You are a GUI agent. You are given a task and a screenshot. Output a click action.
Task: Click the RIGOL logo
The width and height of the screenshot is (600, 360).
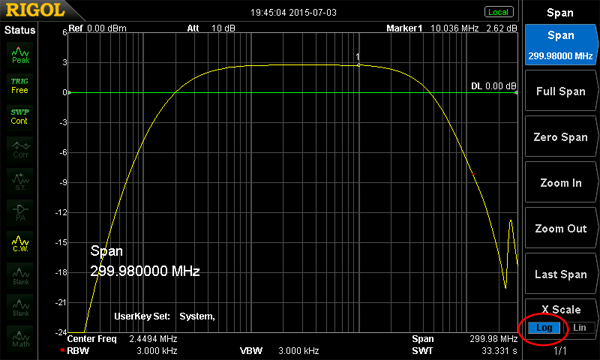point(35,10)
